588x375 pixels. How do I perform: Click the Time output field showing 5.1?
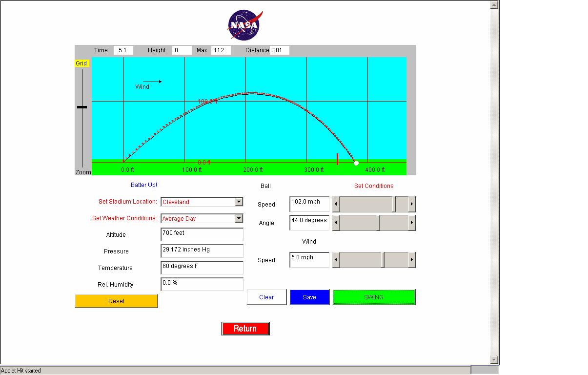point(123,50)
